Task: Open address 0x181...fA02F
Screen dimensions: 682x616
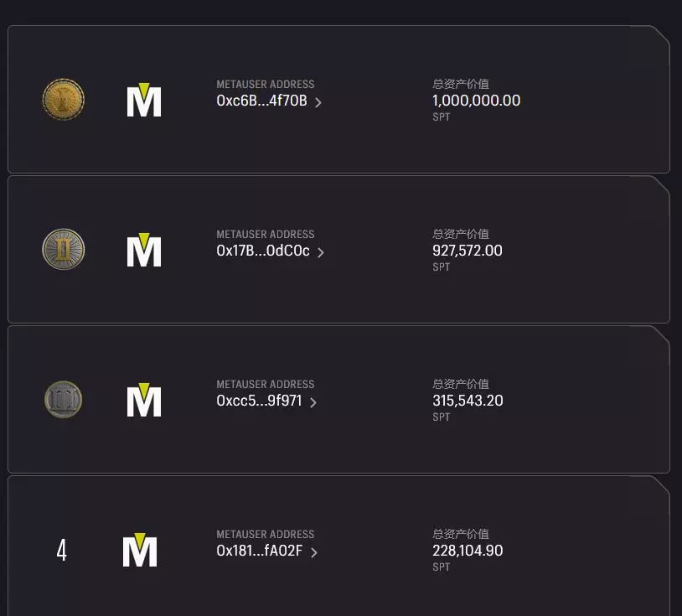Action: point(259,551)
